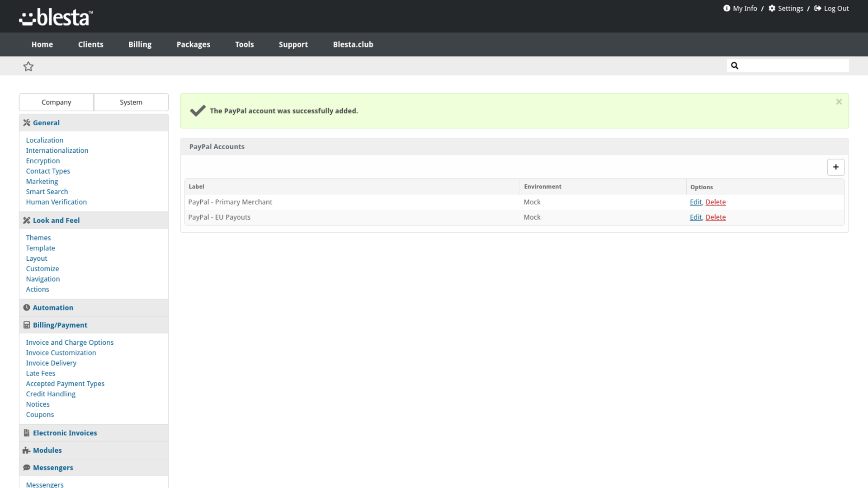
Task: Open the Packages menu
Action: click(x=193, y=44)
